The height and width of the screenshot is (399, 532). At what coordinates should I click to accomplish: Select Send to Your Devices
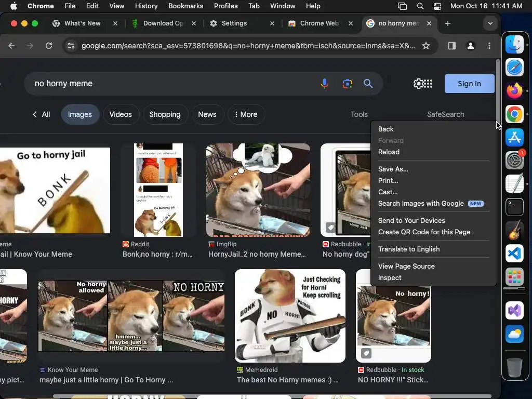(434, 220)
